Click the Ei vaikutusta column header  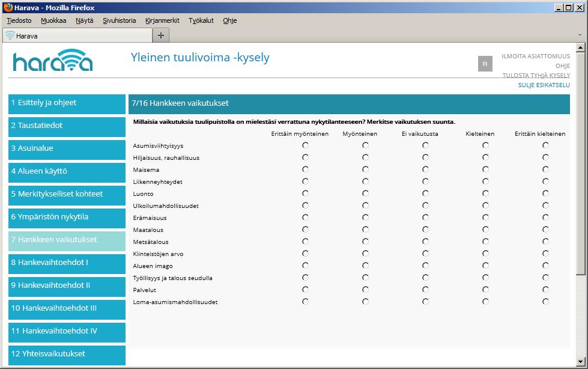click(x=420, y=133)
